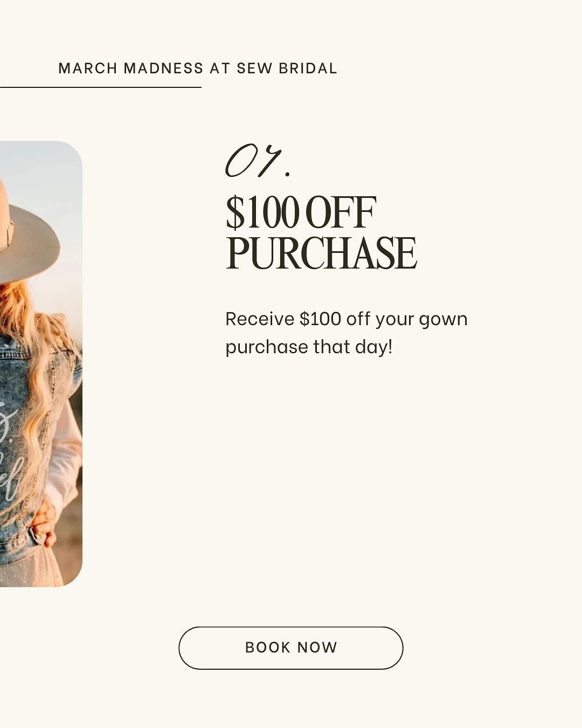Click the horizontal line under the header

(x=101, y=87)
